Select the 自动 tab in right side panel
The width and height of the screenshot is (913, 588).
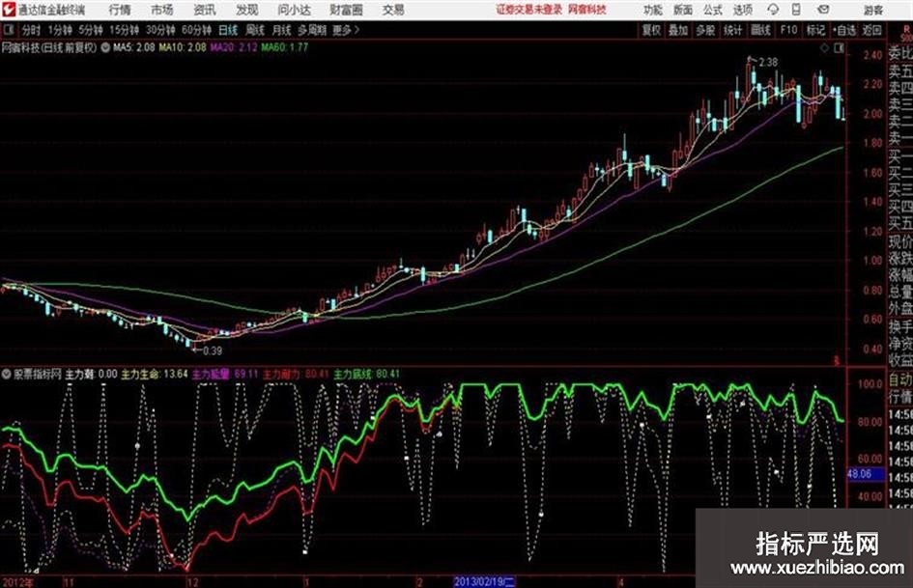pyautogui.click(x=900, y=379)
